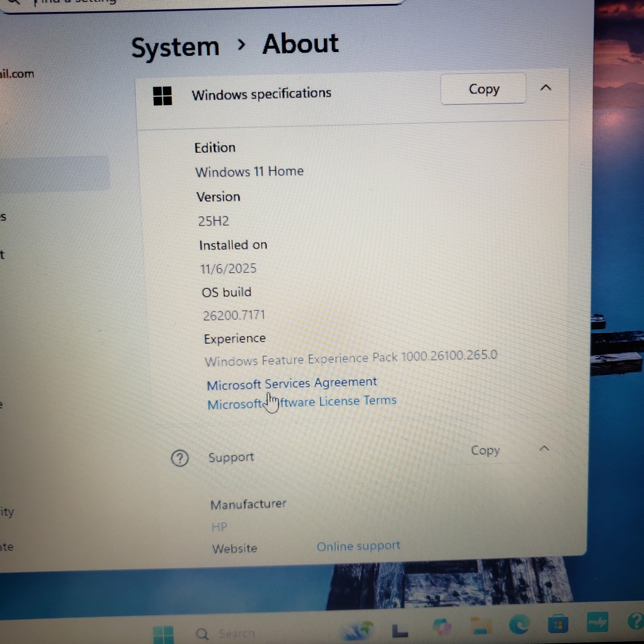Click the Windows logo beside Windows specifications
The image size is (644, 644).
(162, 95)
